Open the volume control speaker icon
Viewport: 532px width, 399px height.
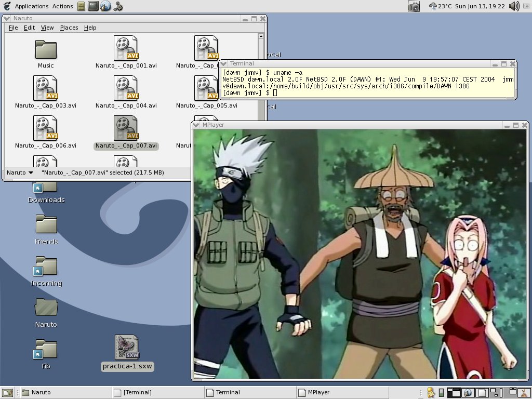click(514, 6)
